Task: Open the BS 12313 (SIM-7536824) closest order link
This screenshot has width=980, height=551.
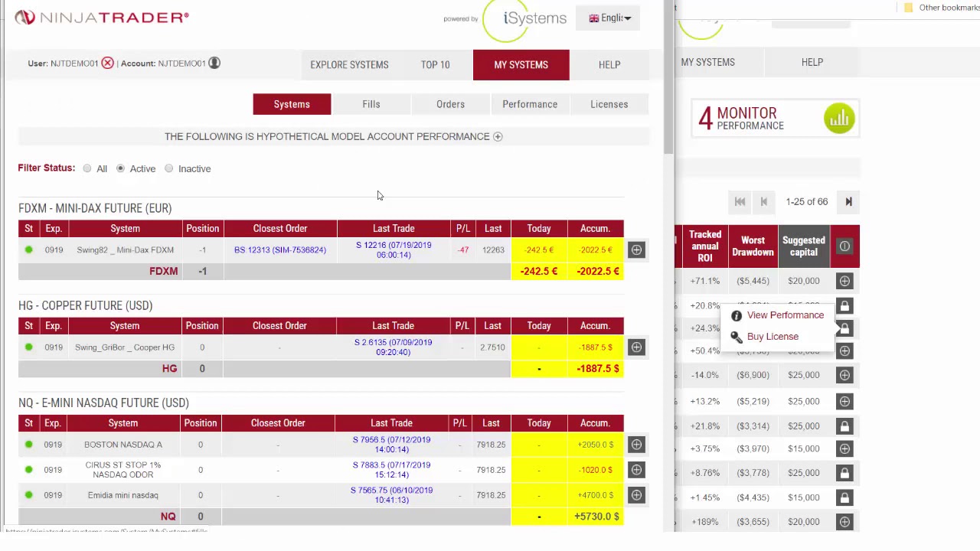Action: 280,249
